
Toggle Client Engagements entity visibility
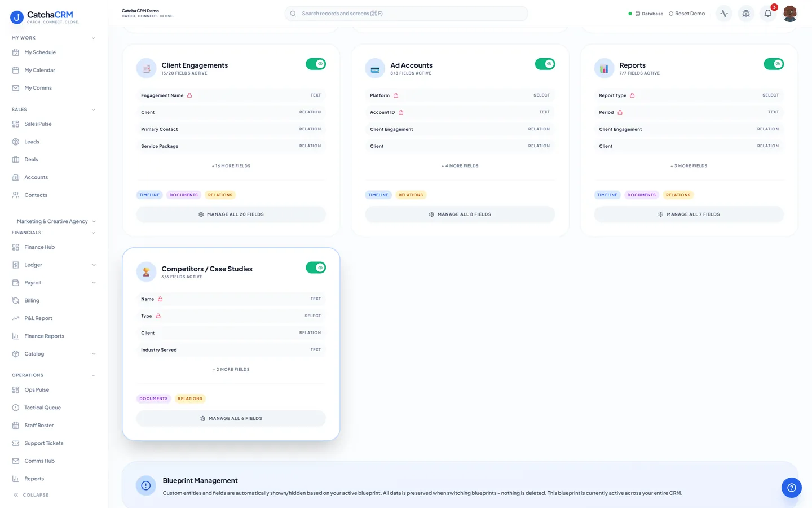316,64
